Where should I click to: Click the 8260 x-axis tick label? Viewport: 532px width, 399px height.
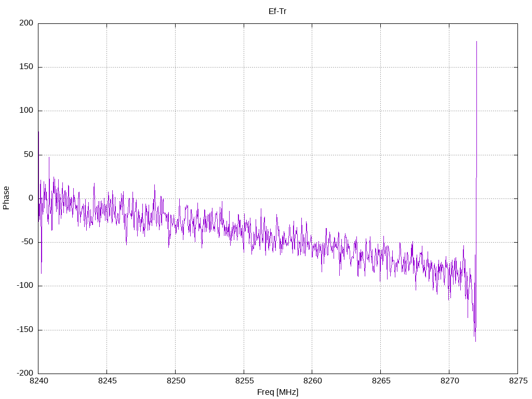[x=312, y=381]
